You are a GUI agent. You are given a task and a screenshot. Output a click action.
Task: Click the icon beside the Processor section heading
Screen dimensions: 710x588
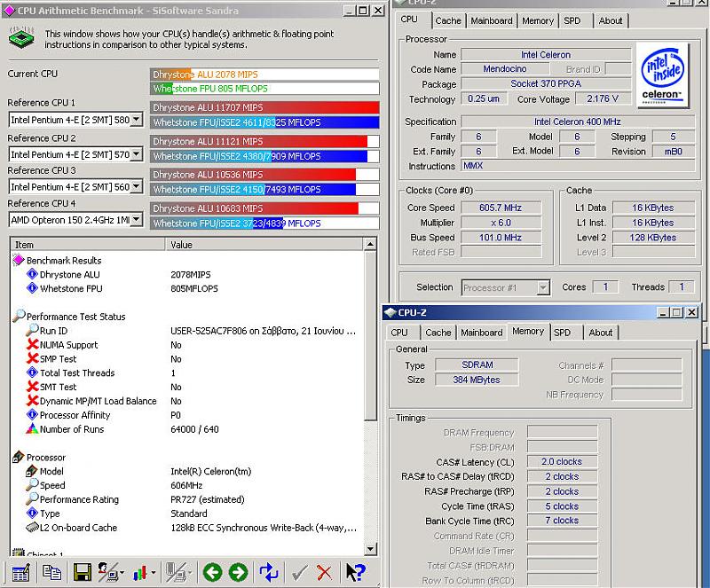18,457
